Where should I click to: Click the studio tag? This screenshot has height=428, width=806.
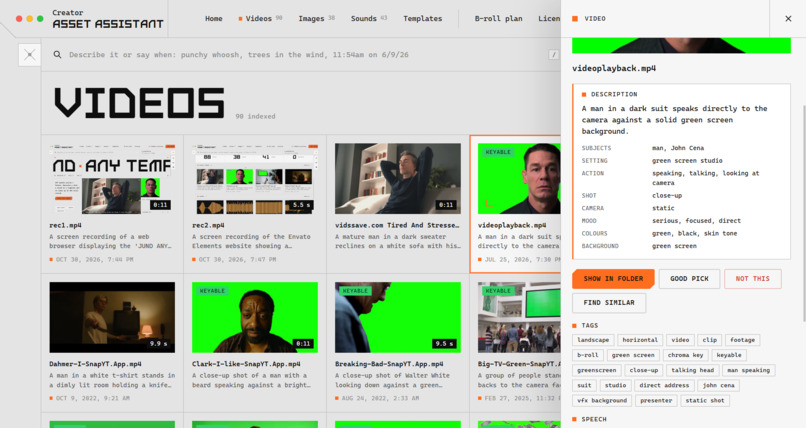point(615,385)
